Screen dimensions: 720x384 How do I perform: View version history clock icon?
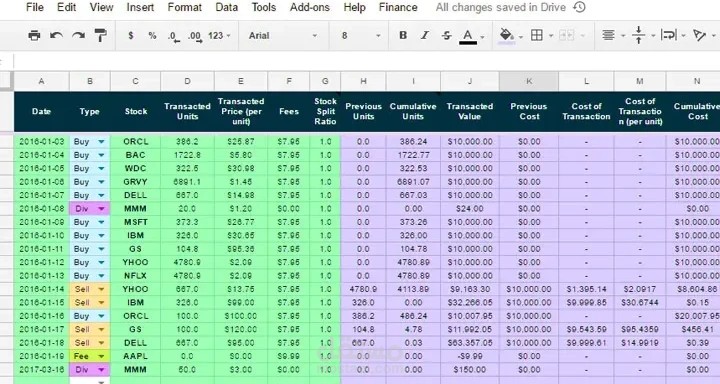[579, 7]
